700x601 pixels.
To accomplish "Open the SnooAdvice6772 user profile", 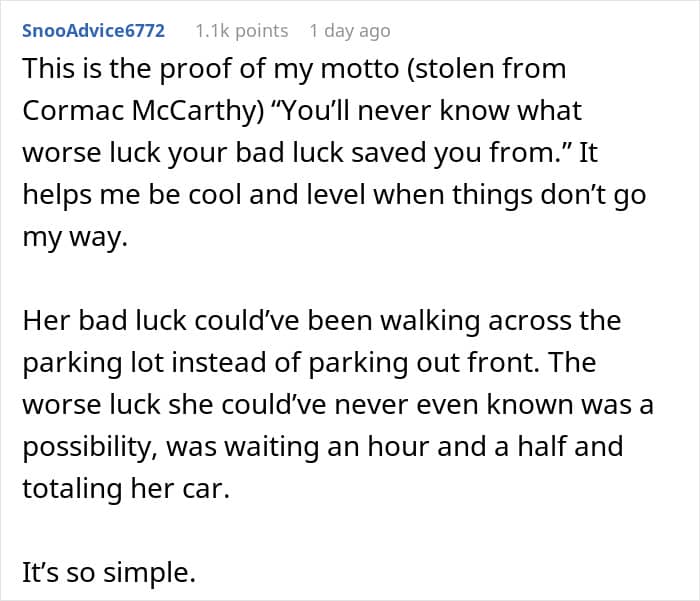I will click(93, 31).
